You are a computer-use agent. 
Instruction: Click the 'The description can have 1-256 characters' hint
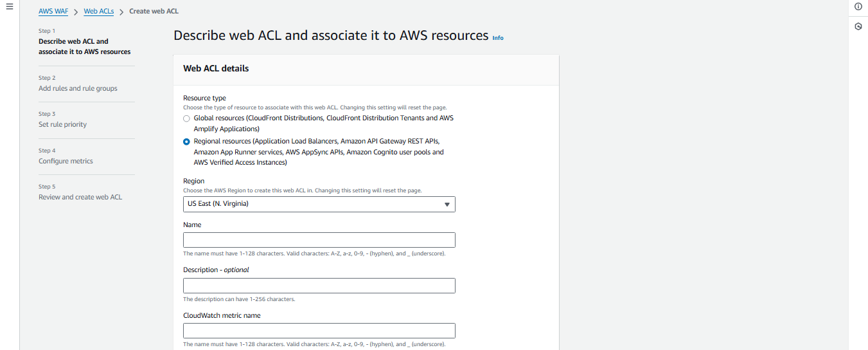239,299
